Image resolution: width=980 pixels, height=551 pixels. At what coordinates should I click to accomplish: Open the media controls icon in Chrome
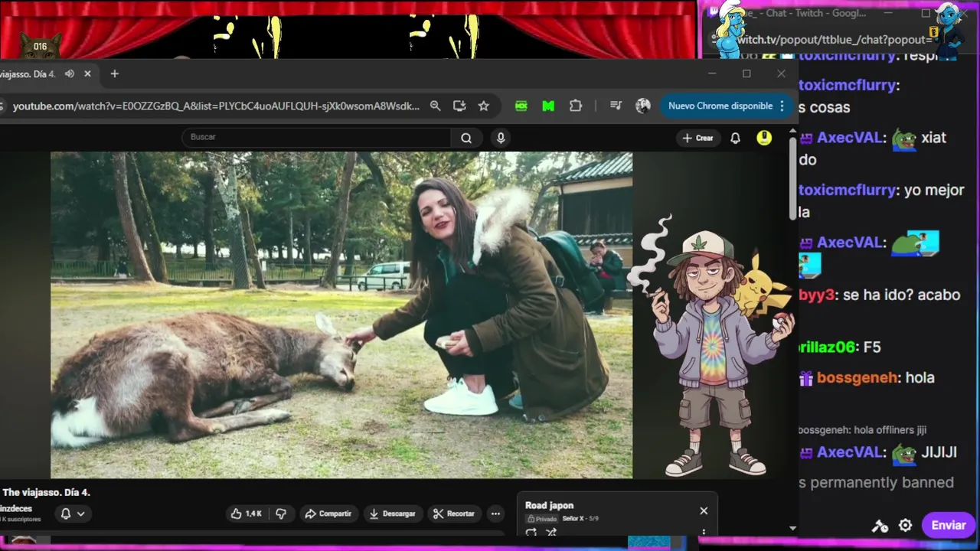tap(616, 106)
